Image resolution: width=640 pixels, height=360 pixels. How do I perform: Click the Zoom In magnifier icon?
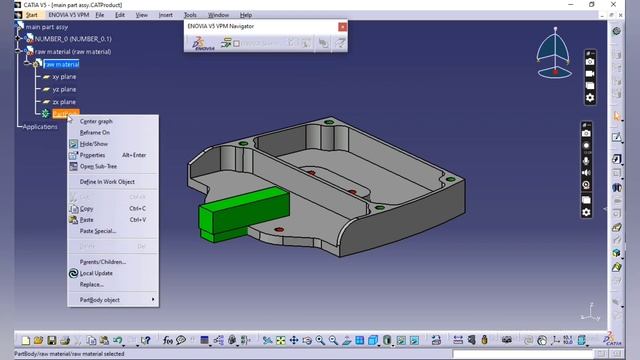[x=320, y=340]
